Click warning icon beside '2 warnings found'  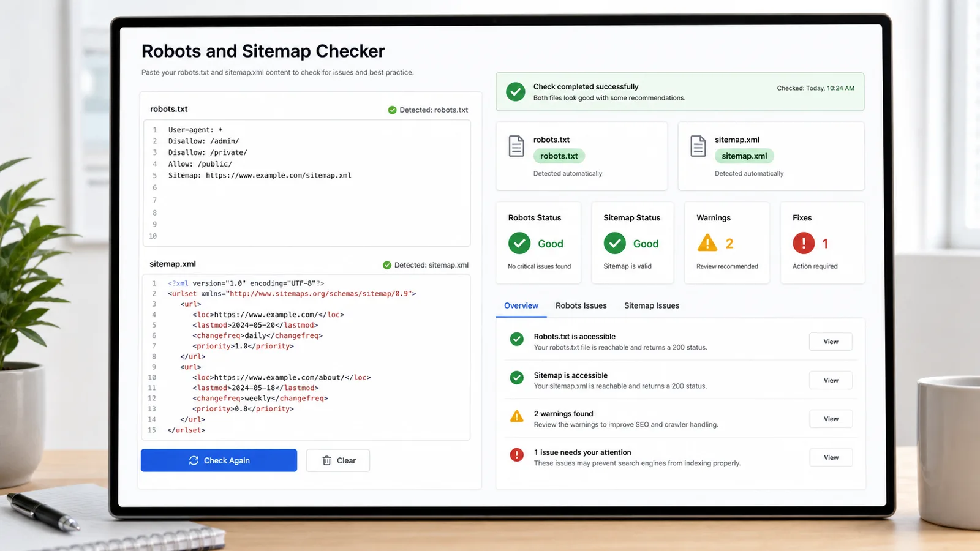[x=517, y=416]
